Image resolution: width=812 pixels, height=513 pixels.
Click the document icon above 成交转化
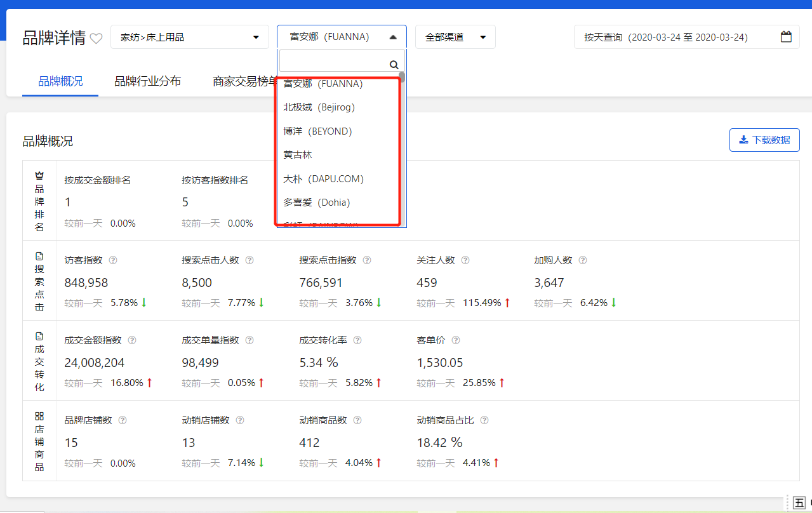(39, 336)
